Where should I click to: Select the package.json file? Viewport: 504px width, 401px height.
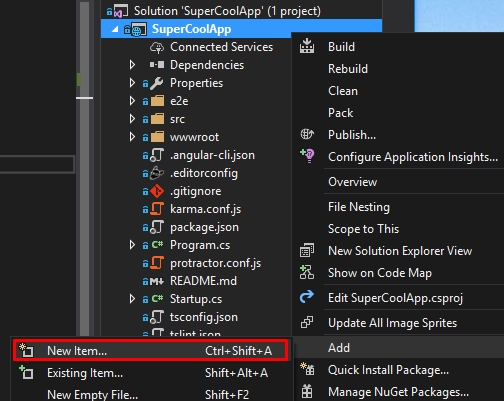click(204, 227)
